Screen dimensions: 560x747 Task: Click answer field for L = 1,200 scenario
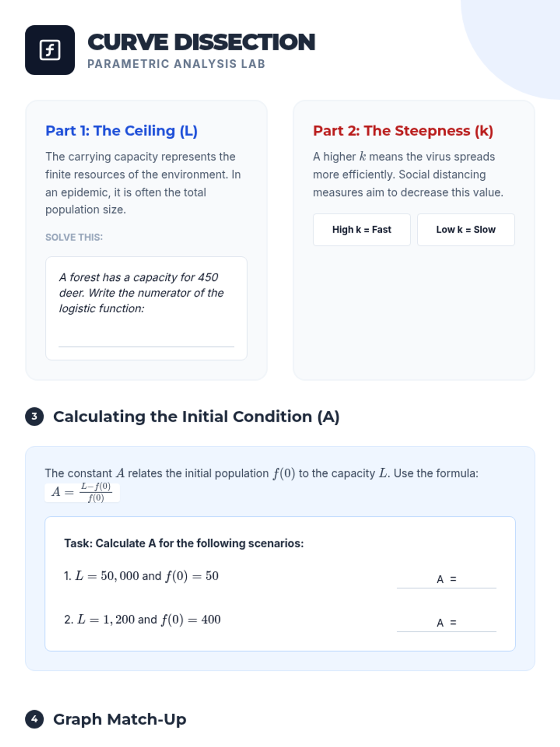[x=447, y=623]
